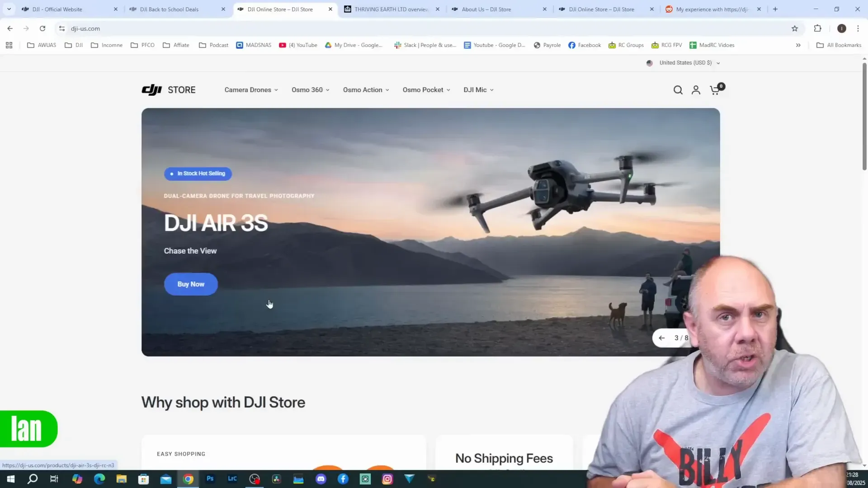
Task: Open Lightroom Classic from the taskbar
Action: click(x=232, y=479)
